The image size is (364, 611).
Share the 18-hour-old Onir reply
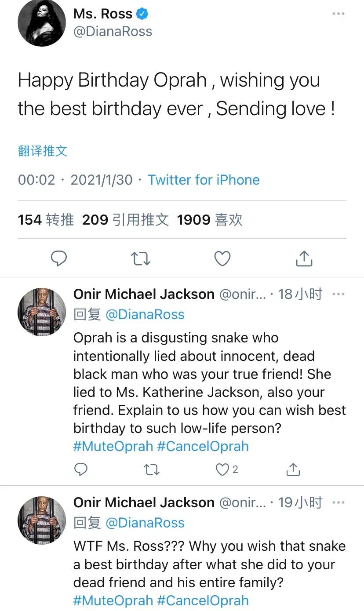click(x=293, y=469)
